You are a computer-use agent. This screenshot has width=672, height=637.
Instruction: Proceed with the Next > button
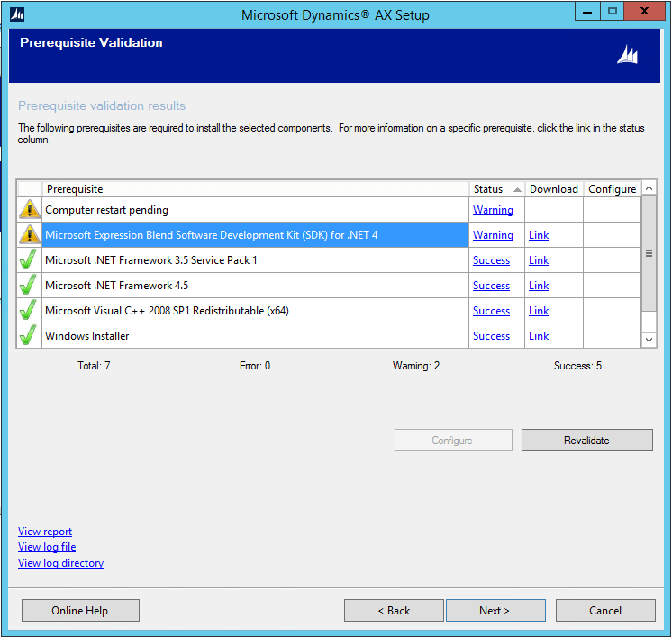coord(495,611)
